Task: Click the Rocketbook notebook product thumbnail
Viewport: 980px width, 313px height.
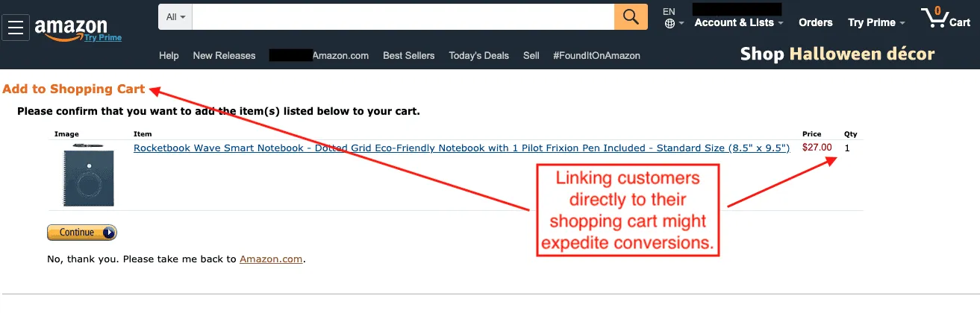Action: click(x=88, y=176)
